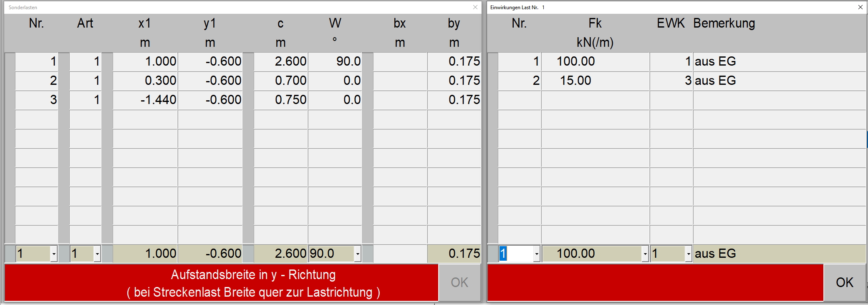Select the x1 cell with value -1.440

[x=145, y=100]
